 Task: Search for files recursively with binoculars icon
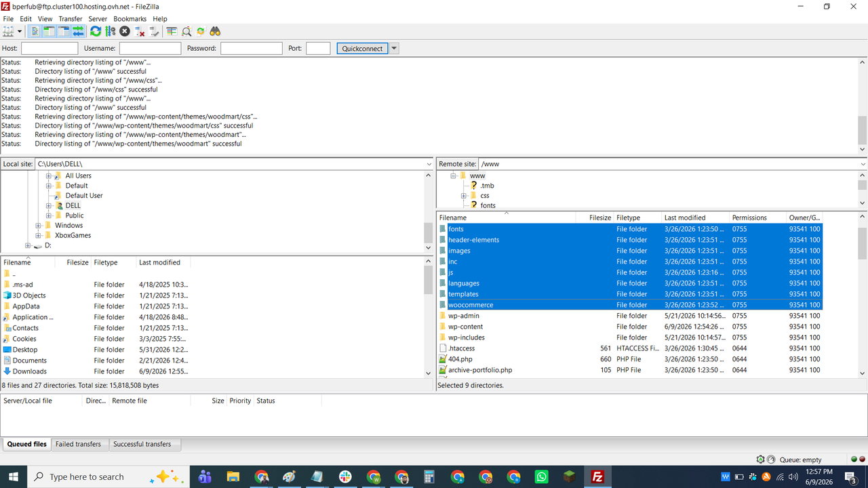click(216, 31)
